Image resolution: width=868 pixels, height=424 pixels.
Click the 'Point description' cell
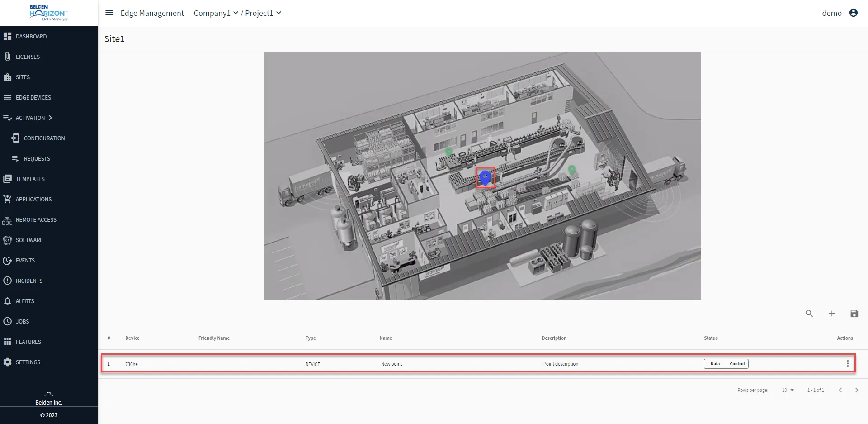[x=561, y=364]
